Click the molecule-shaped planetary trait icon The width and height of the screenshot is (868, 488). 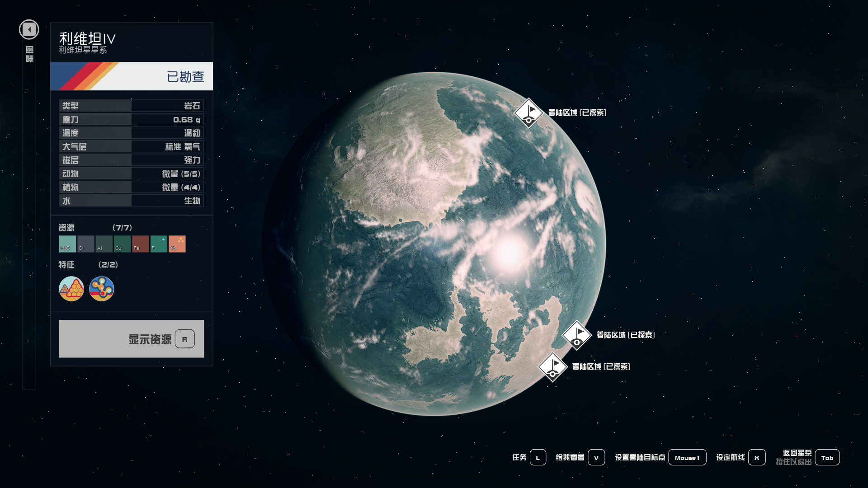pos(102,289)
